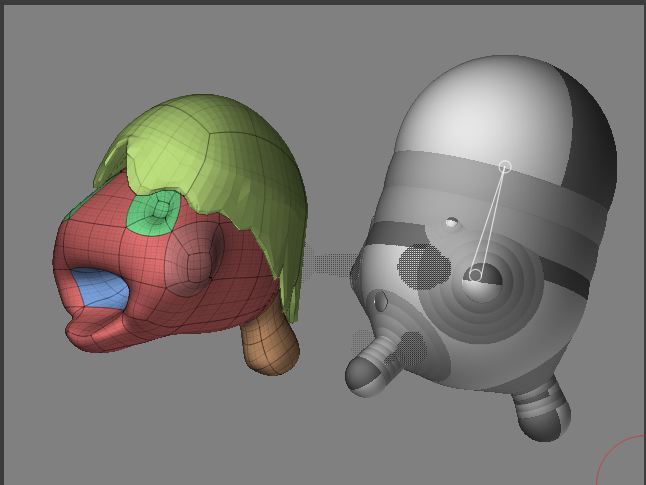The width and height of the screenshot is (646, 485).
Task: Click the red face polygroup's ear
Action: pos(192,258)
